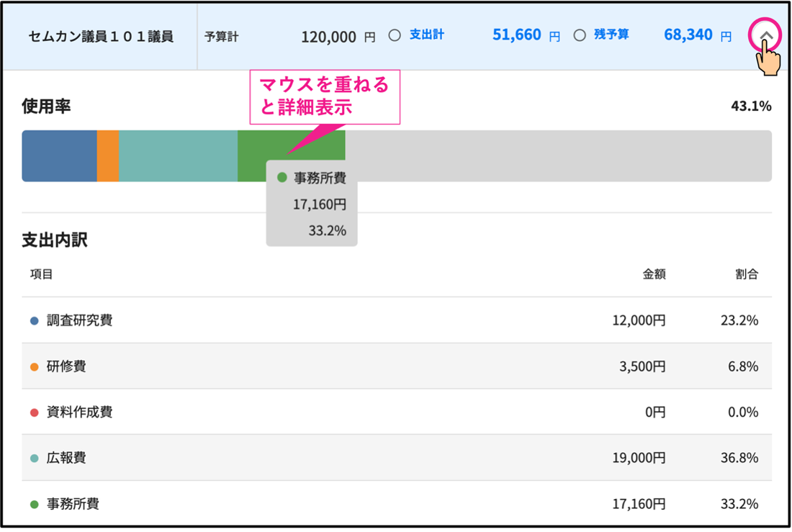Screen dimensions: 792x532
Task: Collapse the member budget panel chevron
Action: tap(766, 35)
